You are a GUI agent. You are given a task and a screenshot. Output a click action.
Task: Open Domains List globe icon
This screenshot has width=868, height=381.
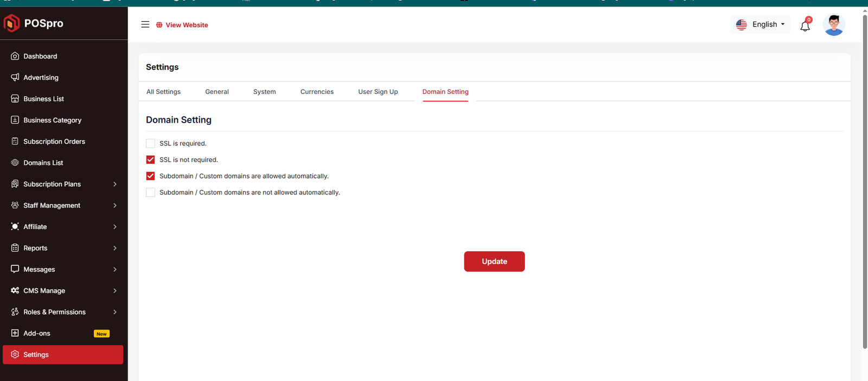point(15,163)
